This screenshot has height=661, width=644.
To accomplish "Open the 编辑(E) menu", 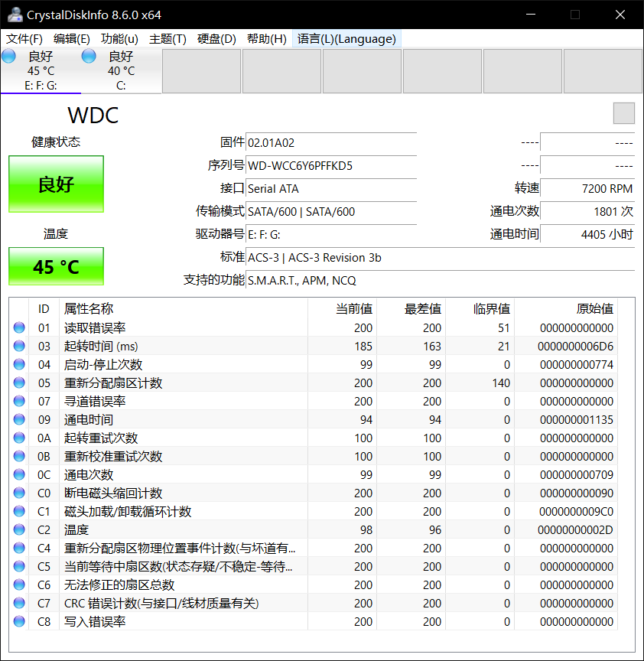I will click(72, 39).
